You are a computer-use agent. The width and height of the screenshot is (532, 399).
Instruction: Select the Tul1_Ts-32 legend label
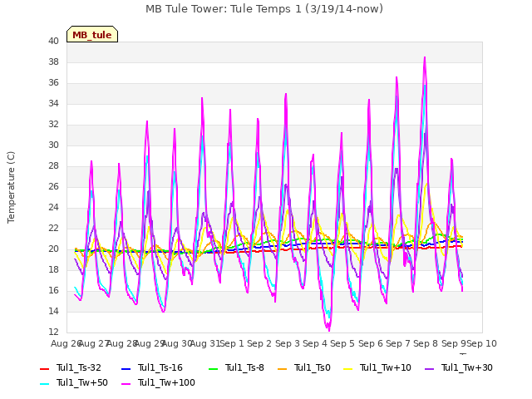coord(79,367)
